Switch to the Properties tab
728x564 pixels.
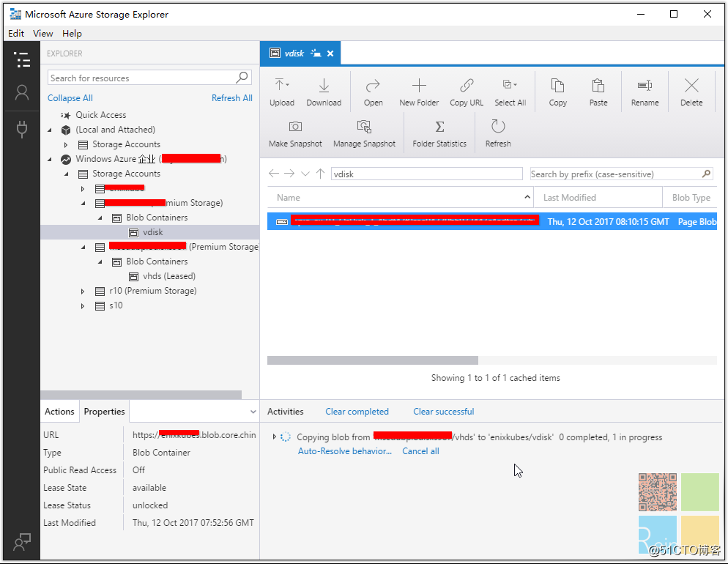(104, 411)
